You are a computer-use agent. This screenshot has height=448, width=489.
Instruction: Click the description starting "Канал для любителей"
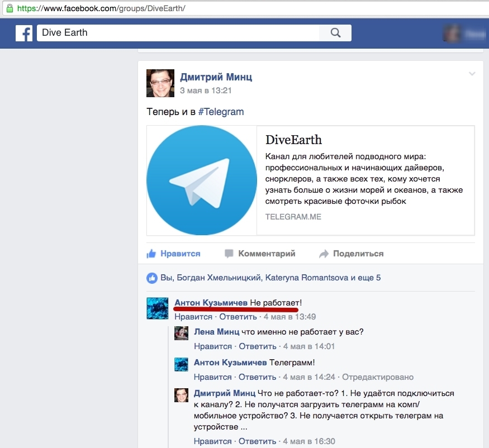pyautogui.click(x=364, y=179)
